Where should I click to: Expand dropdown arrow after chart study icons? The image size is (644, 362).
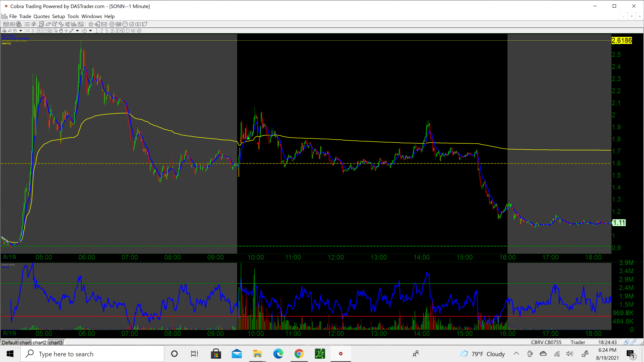21,31
